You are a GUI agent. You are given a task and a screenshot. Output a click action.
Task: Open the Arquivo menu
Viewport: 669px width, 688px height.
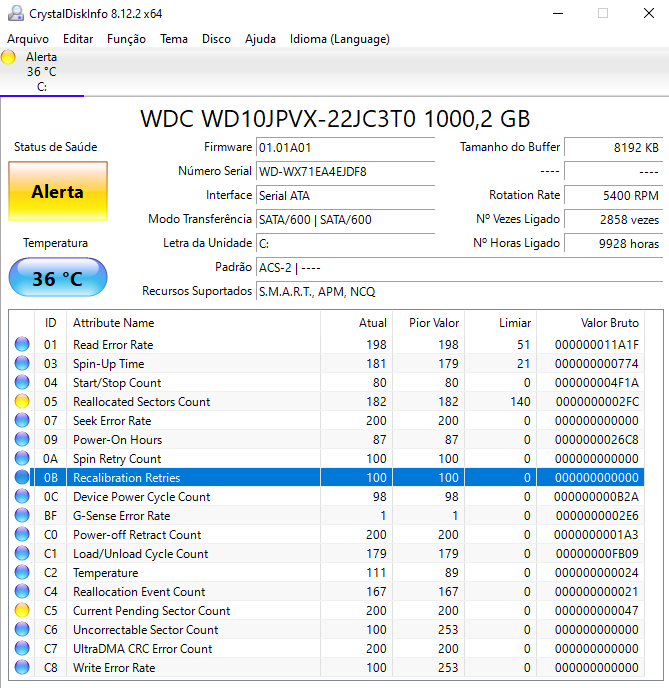28,39
